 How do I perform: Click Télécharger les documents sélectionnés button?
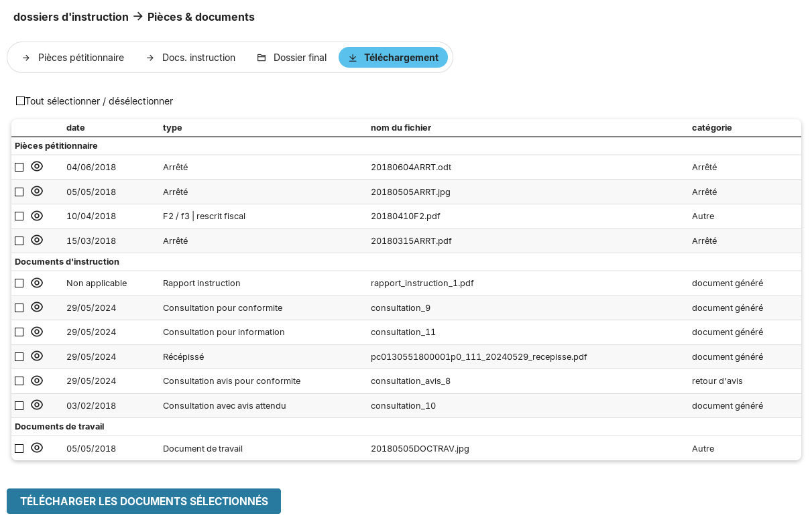coord(143,501)
